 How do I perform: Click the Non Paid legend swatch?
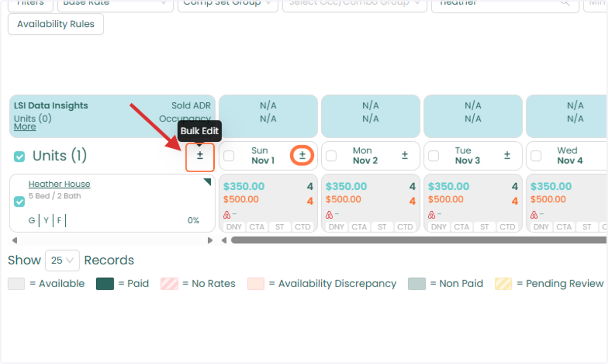[417, 284]
